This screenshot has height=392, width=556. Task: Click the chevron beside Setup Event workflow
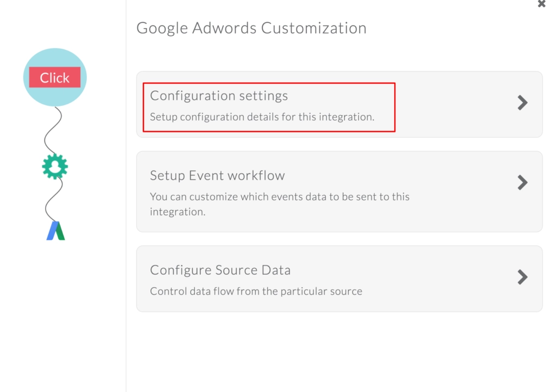coord(522,182)
